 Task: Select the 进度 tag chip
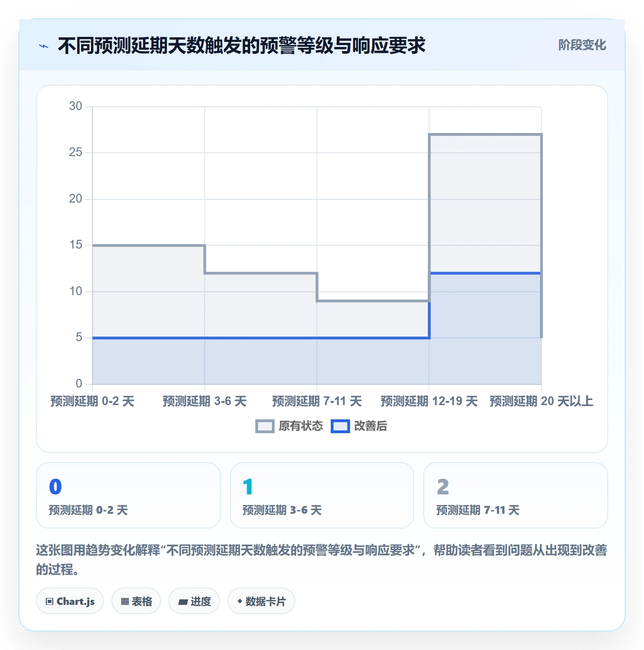(x=194, y=601)
